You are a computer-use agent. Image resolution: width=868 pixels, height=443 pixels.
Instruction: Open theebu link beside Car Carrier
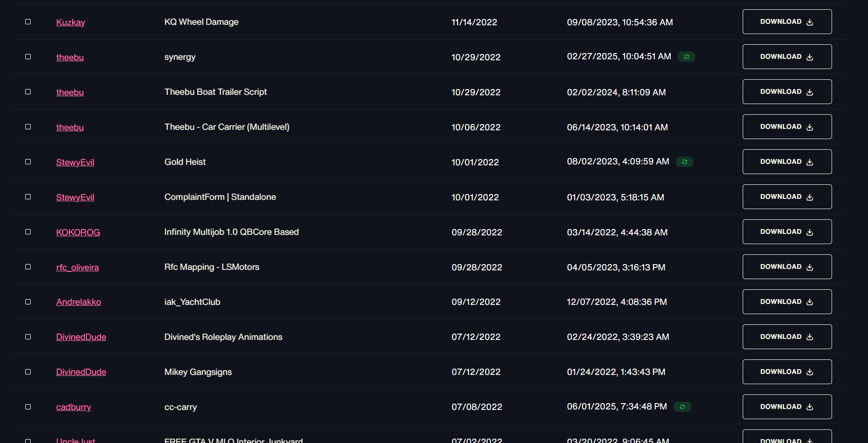(x=70, y=127)
